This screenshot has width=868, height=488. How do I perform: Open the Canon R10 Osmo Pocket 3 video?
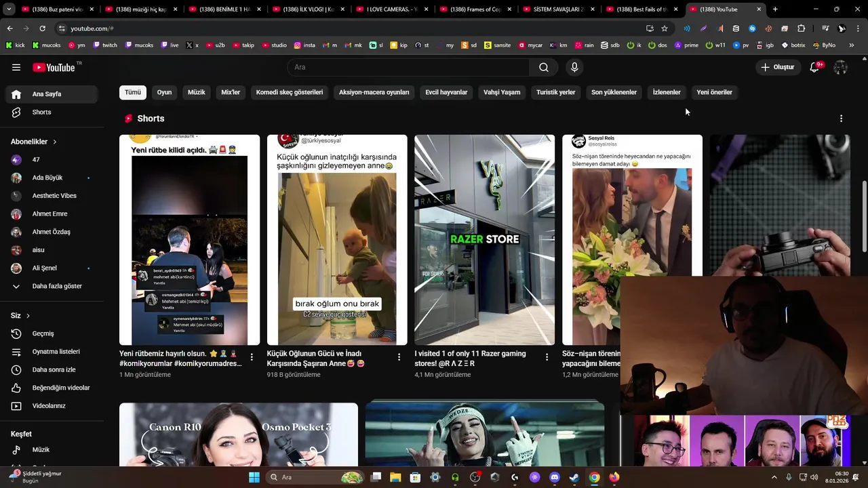point(239,434)
